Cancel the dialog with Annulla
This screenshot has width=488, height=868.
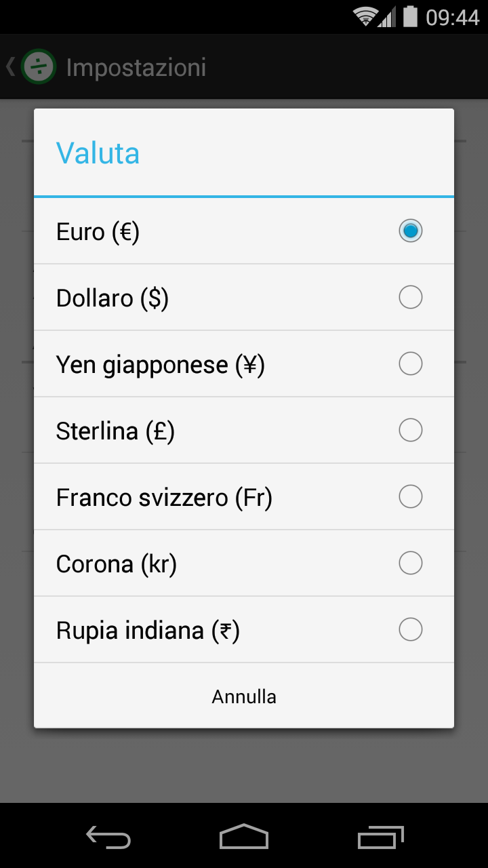tap(244, 696)
